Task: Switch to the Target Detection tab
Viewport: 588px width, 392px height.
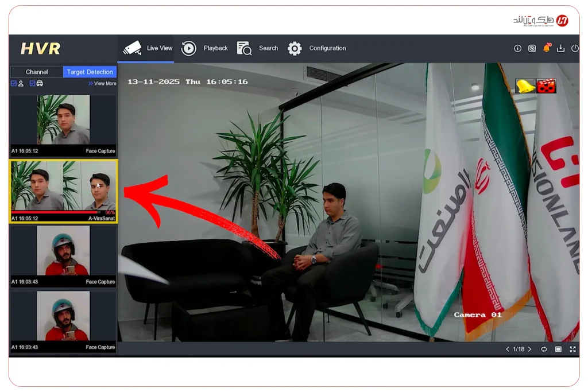Action: click(x=89, y=72)
